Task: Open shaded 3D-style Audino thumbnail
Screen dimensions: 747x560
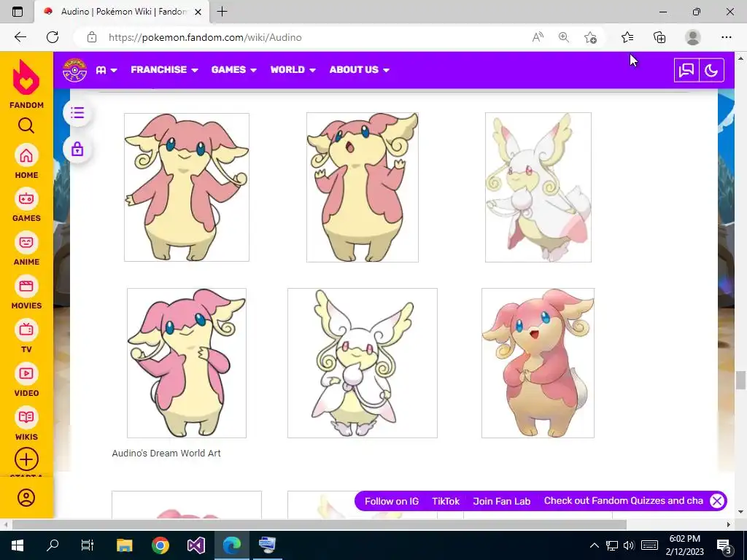Action: pyautogui.click(x=538, y=363)
